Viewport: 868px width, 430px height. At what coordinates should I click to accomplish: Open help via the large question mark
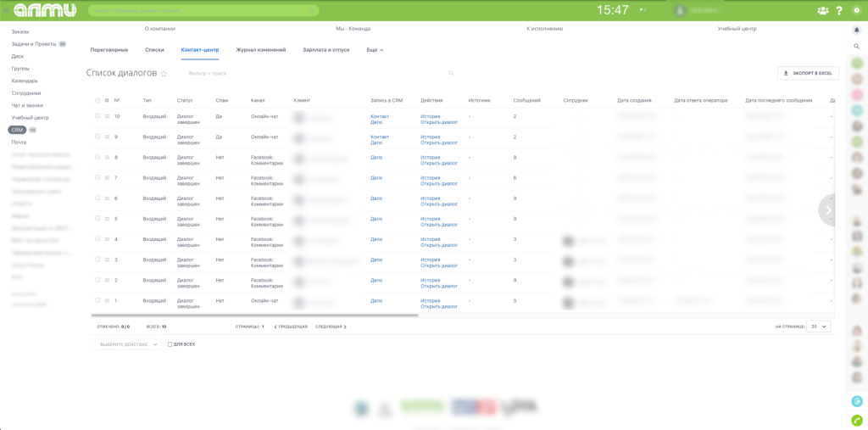[839, 10]
